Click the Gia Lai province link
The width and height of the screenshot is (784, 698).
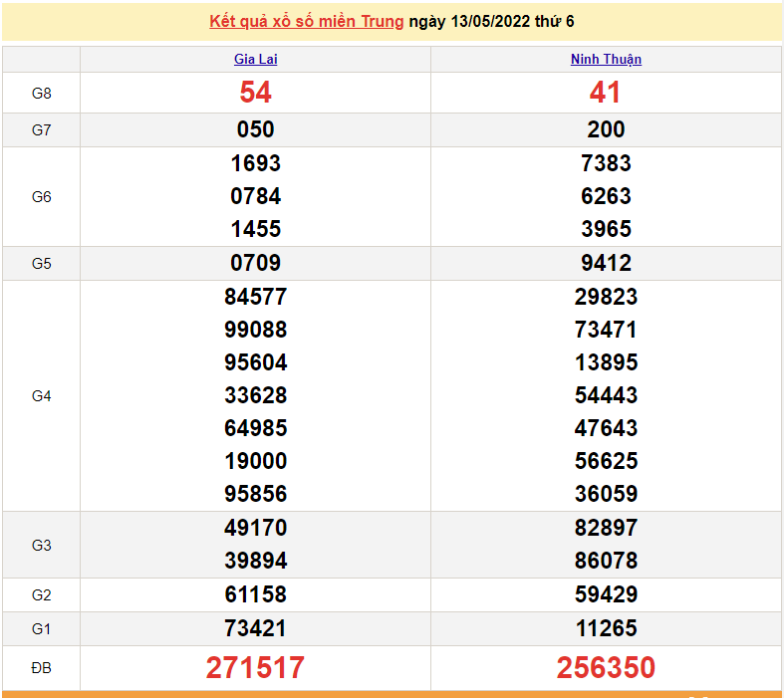coord(255,59)
